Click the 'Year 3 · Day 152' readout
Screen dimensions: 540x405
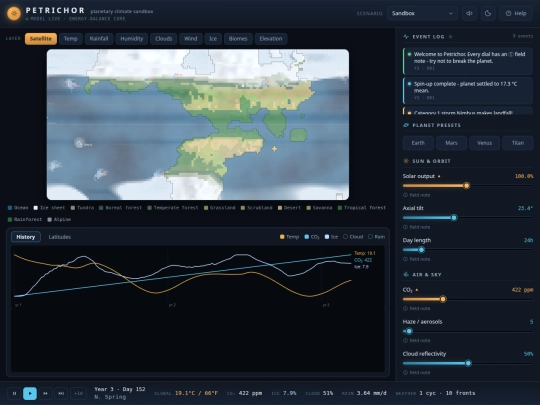[120, 389]
